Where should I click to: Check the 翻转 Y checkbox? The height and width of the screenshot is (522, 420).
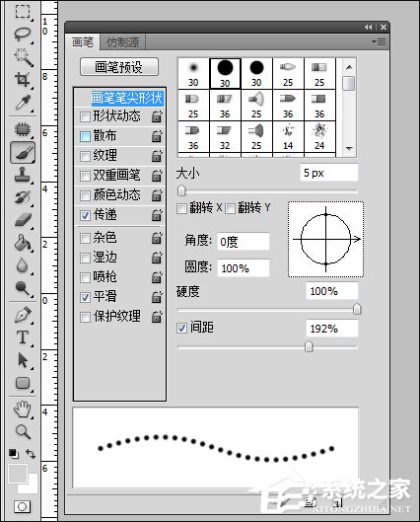click(230, 209)
